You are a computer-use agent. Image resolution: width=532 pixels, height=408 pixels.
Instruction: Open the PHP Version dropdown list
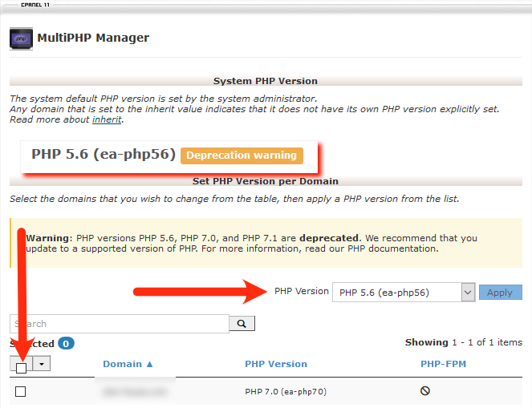click(x=404, y=292)
